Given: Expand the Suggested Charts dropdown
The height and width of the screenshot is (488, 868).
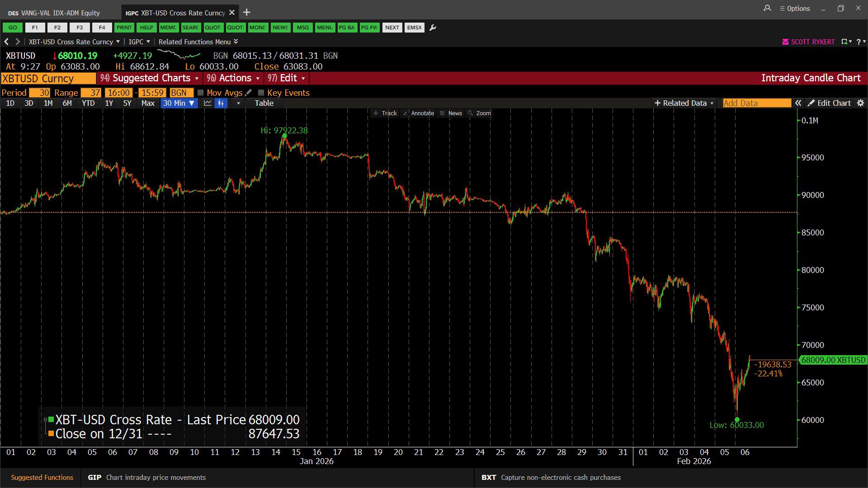Looking at the screenshot, I should click(150, 78).
